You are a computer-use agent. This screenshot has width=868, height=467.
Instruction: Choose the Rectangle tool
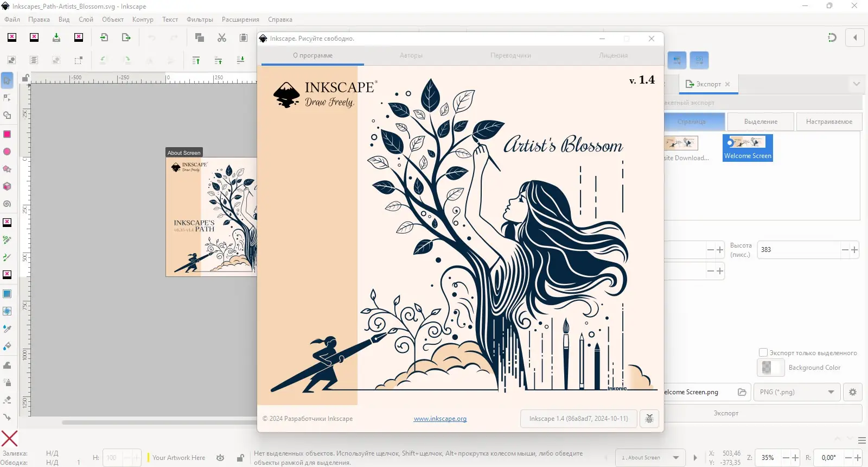(7, 134)
